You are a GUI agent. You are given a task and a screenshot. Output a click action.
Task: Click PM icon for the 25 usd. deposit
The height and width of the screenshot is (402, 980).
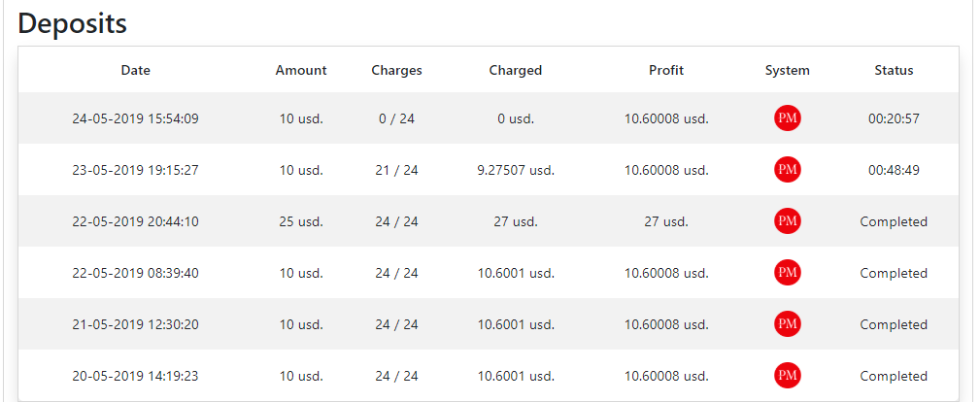pos(788,221)
